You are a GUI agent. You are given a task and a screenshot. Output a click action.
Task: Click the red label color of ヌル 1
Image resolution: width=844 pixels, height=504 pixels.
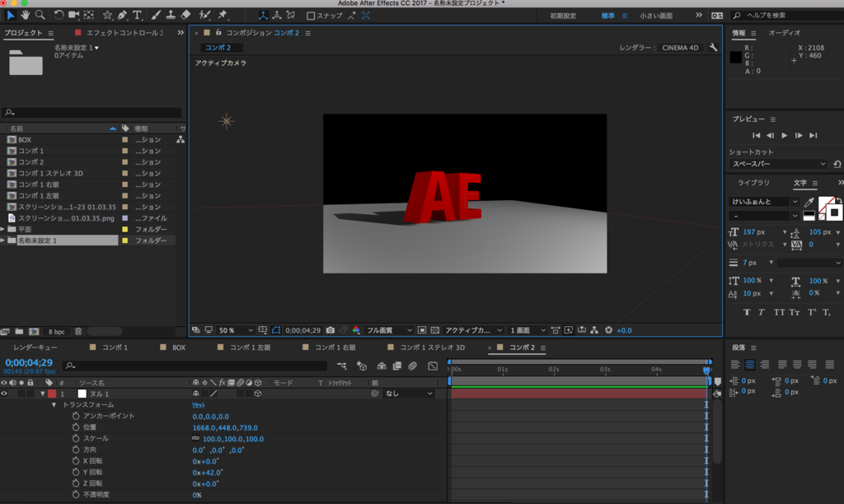click(x=52, y=394)
